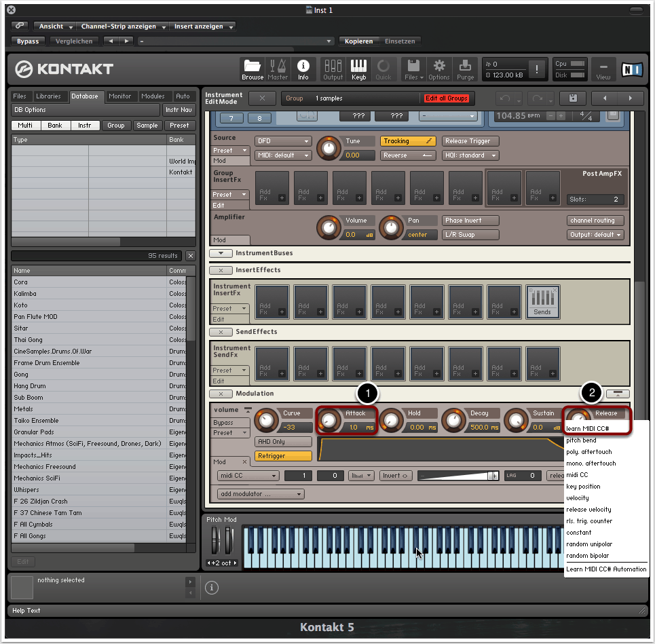
Task: Toggle the Retrigger button
Action: [283, 456]
